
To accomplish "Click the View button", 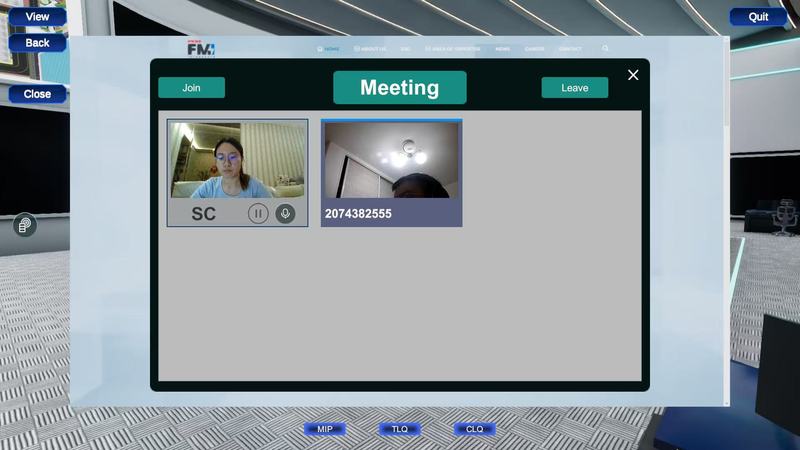I will coord(37,17).
